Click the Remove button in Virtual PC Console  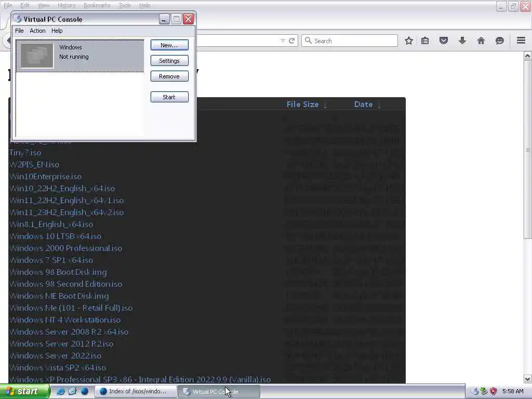(x=169, y=76)
